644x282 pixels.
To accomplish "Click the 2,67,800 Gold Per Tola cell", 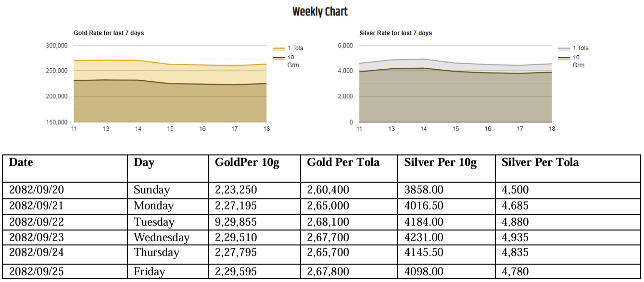I will click(x=328, y=271).
